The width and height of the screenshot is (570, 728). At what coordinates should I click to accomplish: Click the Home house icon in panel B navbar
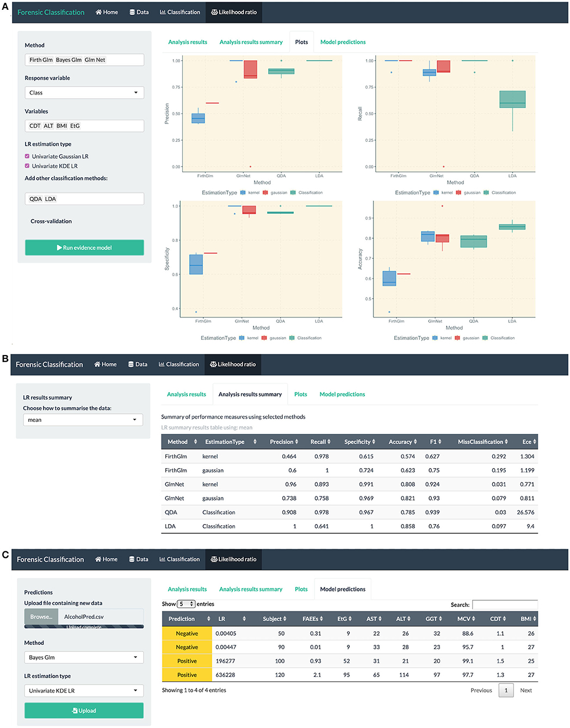pyautogui.click(x=97, y=364)
